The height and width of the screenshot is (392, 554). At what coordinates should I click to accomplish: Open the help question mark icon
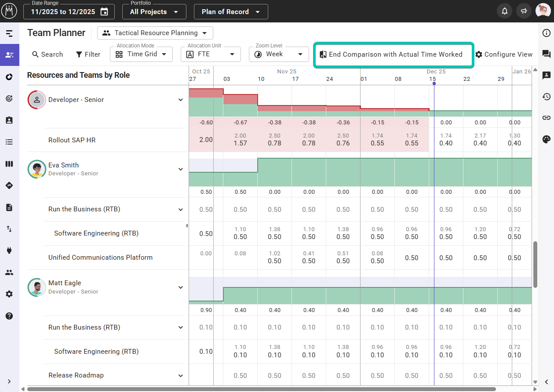click(9, 316)
